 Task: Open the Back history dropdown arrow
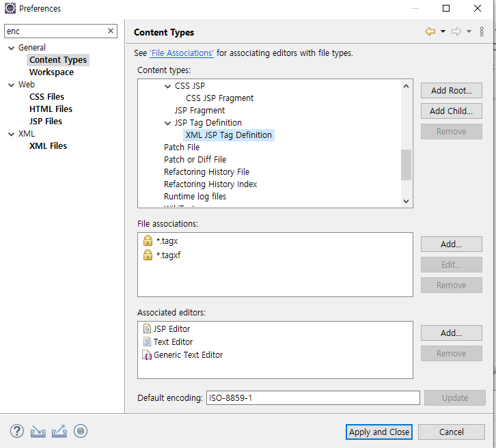coord(443,31)
